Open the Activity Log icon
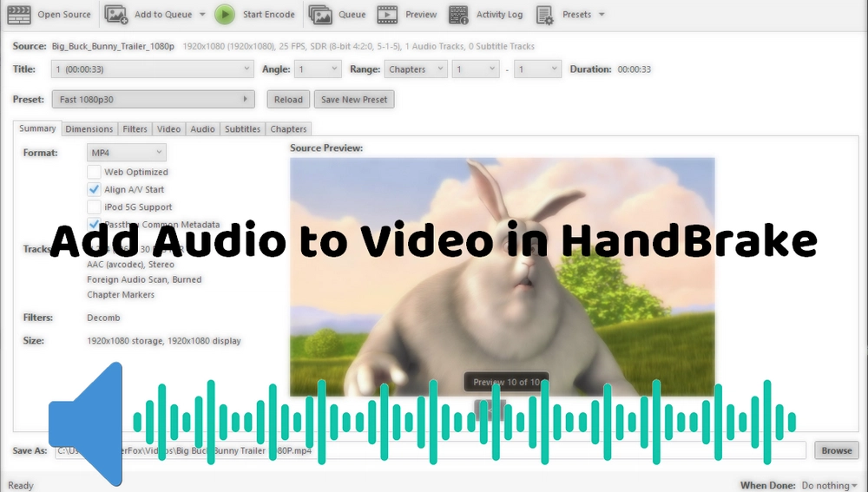The height and width of the screenshot is (492, 868). pyautogui.click(x=459, y=14)
